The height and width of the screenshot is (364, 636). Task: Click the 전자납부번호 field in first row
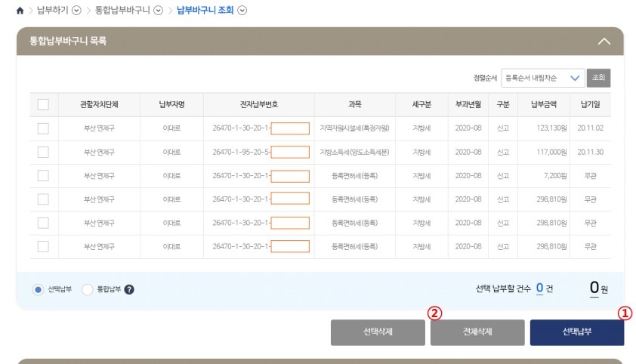pyautogui.click(x=290, y=128)
